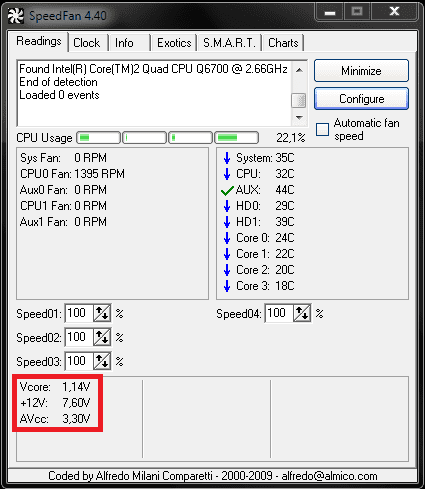Click the blue arrow icon next to Core 2
The image size is (425, 489).
227,270
